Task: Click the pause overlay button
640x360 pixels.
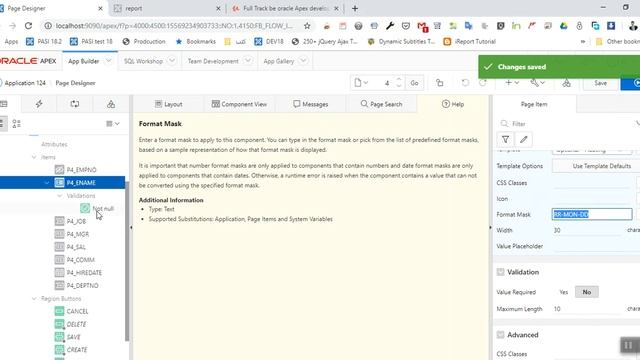Action: [628, 345]
